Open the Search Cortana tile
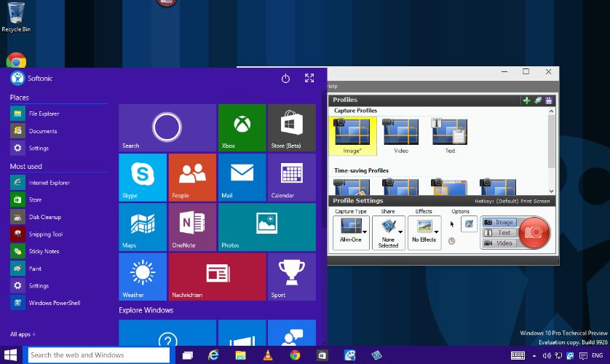Screen dimensions: 610x364 [x=167, y=127]
